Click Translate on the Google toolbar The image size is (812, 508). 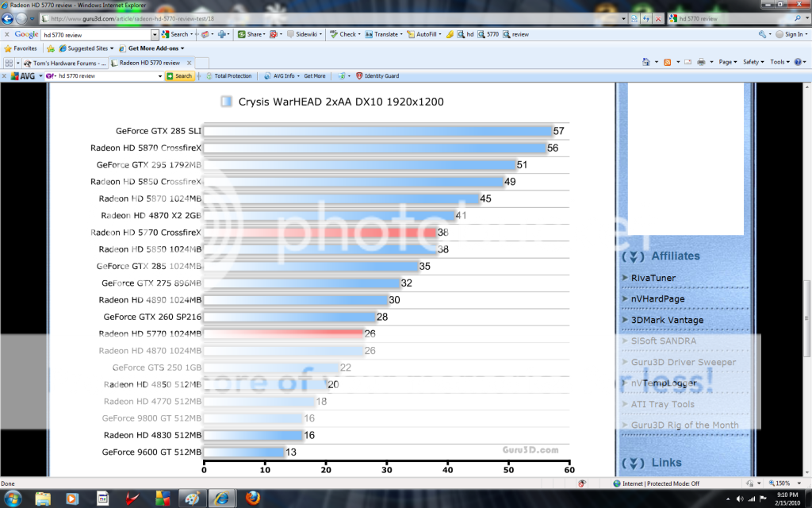point(383,34)
